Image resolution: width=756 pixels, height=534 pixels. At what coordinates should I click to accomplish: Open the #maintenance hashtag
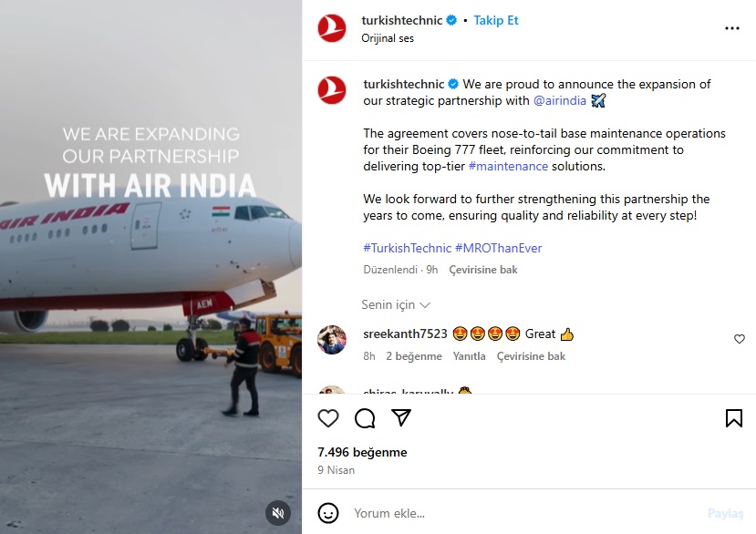(x=508, y=166)
